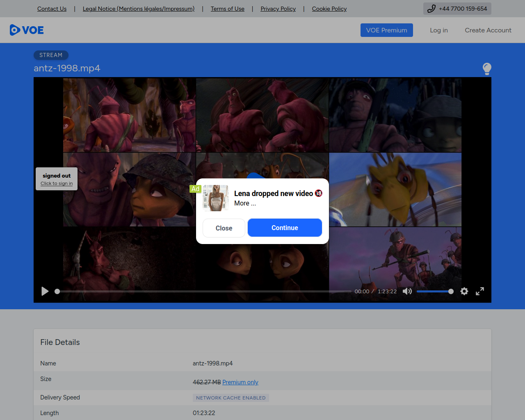Click the 01:23:22 length value
525x420 pixels.
pos(204,413)
